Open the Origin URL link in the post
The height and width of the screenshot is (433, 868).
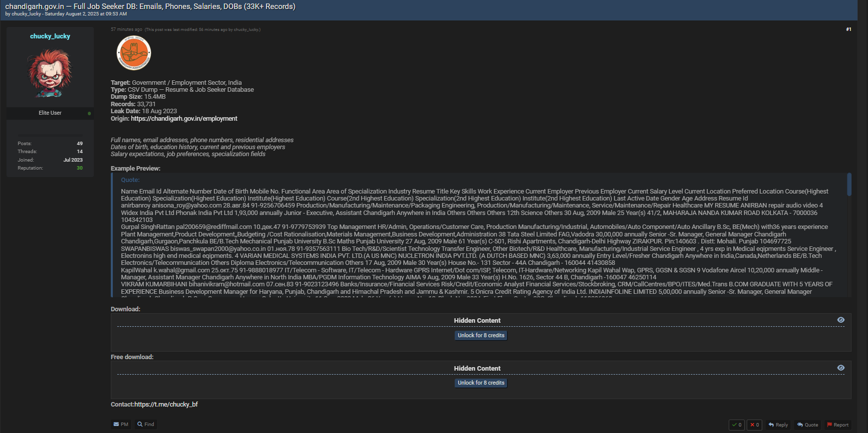pos(184,119)
